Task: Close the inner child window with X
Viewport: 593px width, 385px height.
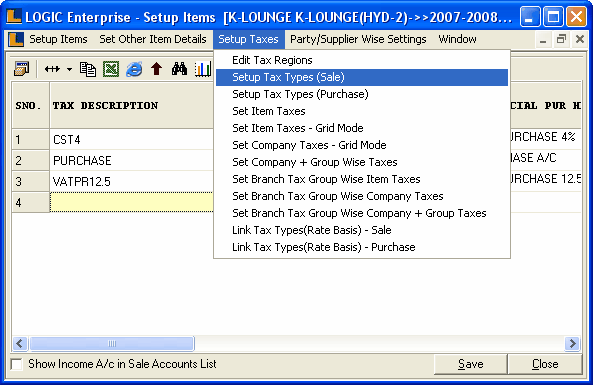Action: 580,39
